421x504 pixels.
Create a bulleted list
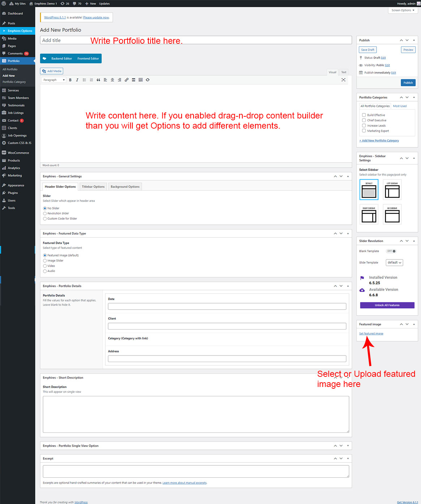tap(84, 80)
